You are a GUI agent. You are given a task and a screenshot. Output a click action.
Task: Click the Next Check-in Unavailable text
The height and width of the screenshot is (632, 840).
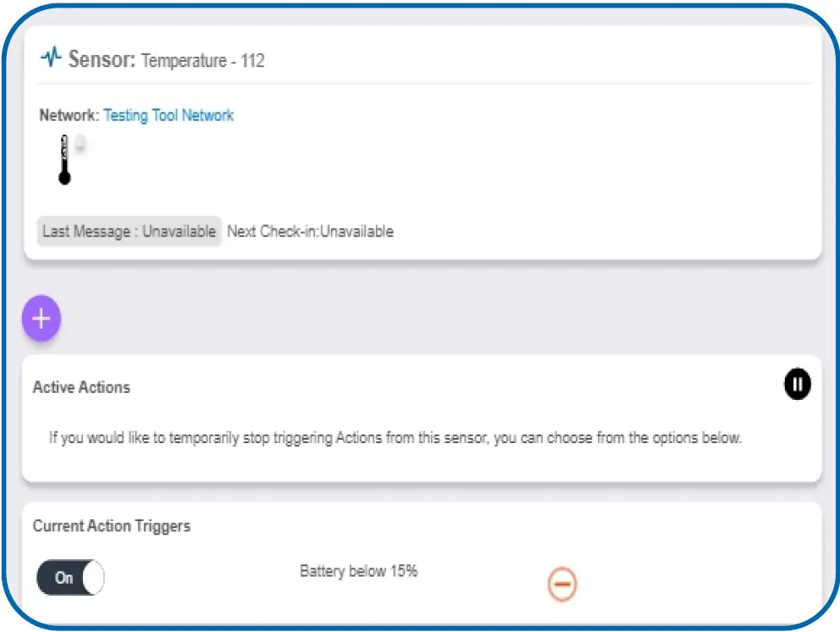pyautogui.click(x=310, y=231)
